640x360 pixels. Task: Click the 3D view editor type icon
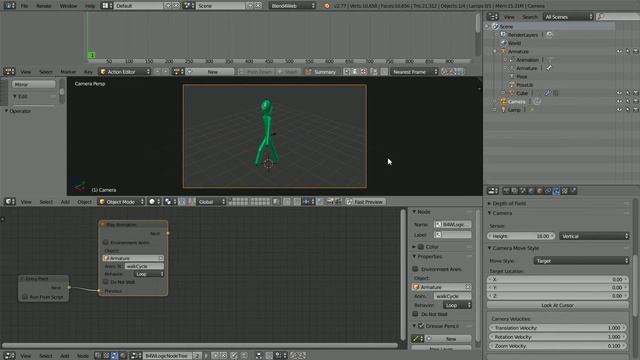9,202
